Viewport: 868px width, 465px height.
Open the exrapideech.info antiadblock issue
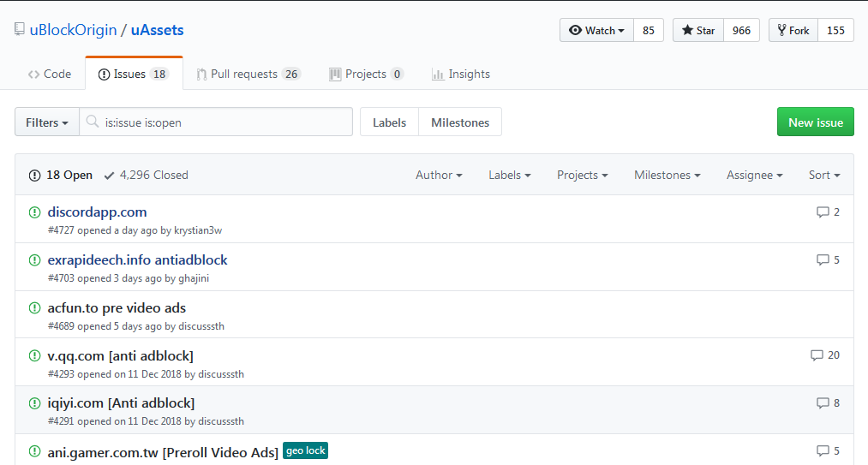(137, 260)
